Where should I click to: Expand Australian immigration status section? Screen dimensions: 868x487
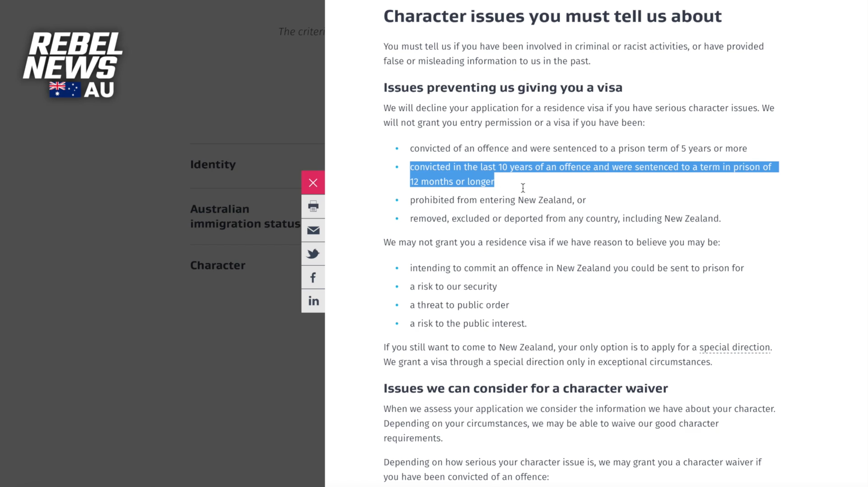[x=245, y=216]
